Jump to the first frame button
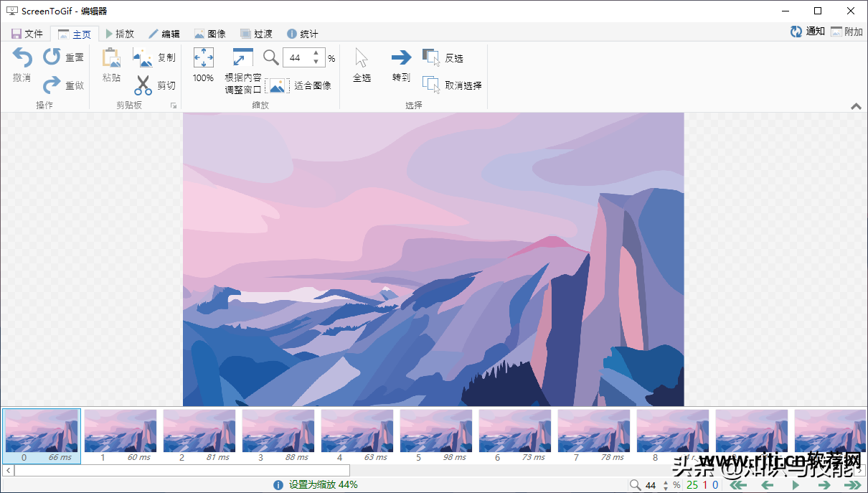Screen dimensions: 868x493 point(739,485)
